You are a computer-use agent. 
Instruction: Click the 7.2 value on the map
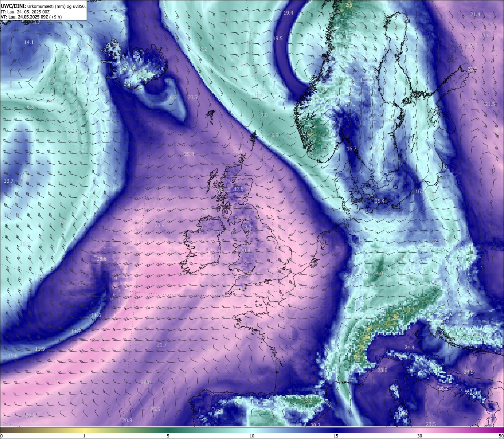click(203, 49)
